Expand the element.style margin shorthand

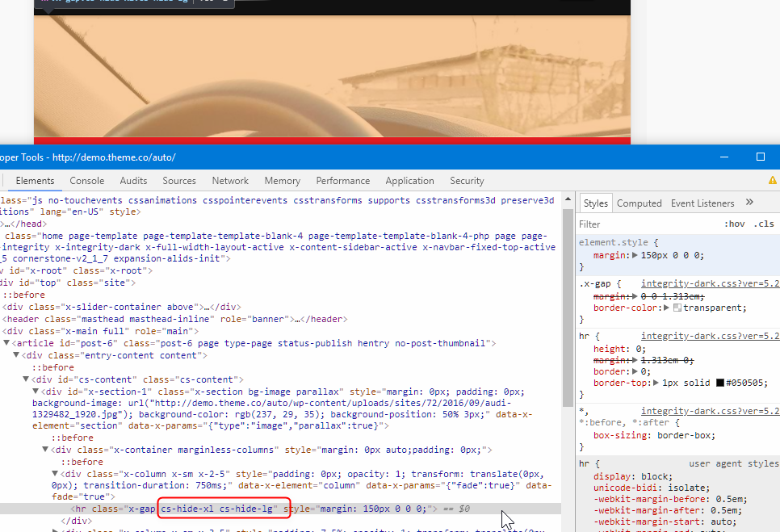click(631, 255)
